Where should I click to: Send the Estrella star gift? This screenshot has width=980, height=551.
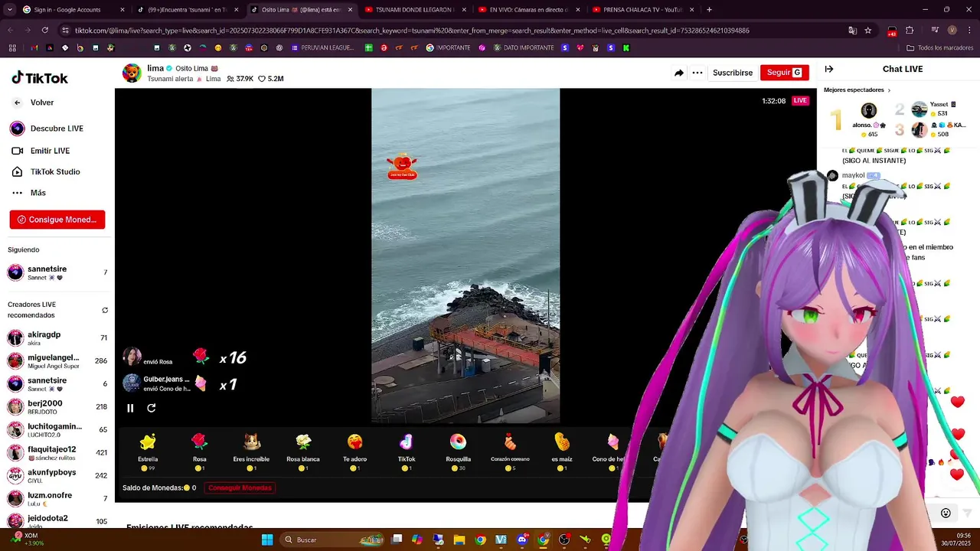pyautogui.click(x=148, y=452)
